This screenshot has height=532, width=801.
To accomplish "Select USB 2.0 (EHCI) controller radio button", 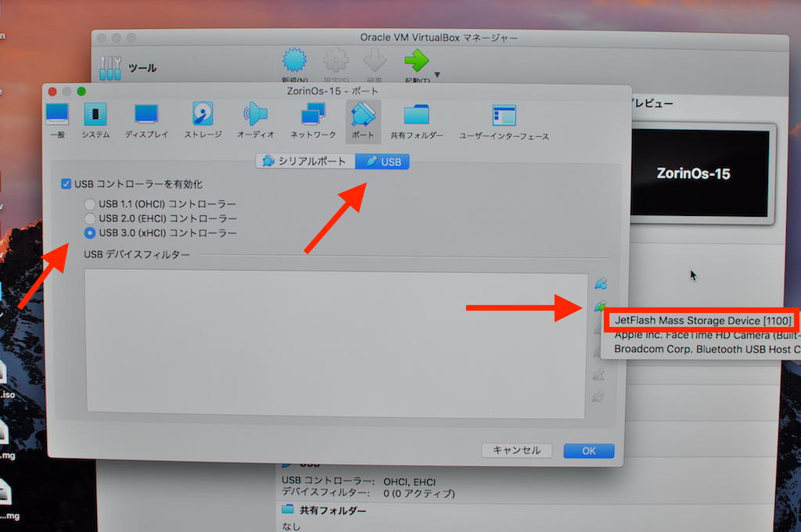I will [90, 218].
